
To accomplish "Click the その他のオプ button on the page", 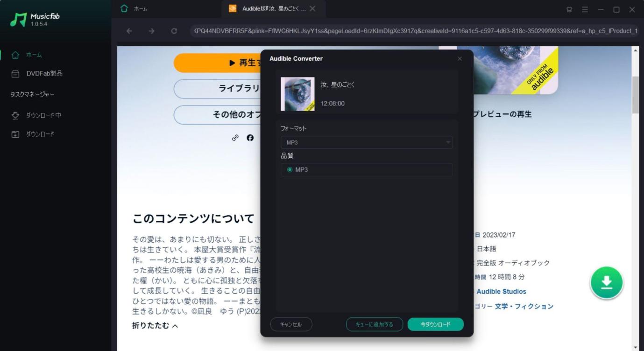I will point(217,115).
